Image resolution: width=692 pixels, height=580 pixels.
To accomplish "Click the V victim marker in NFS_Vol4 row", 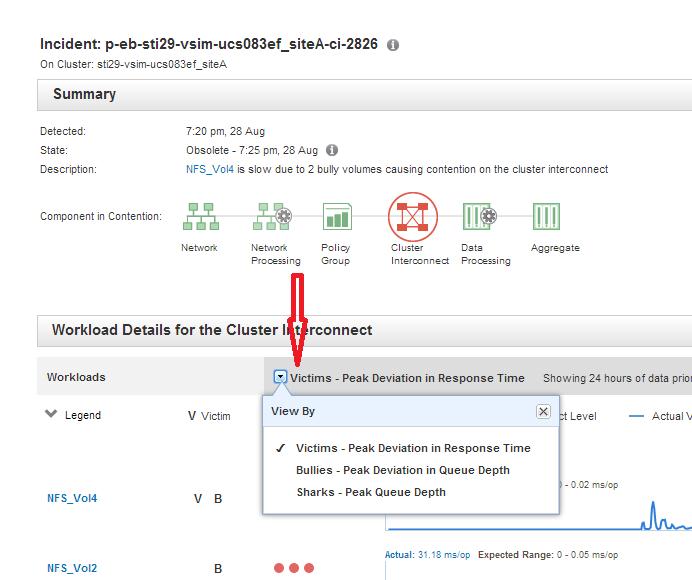I will pos(198,499).
